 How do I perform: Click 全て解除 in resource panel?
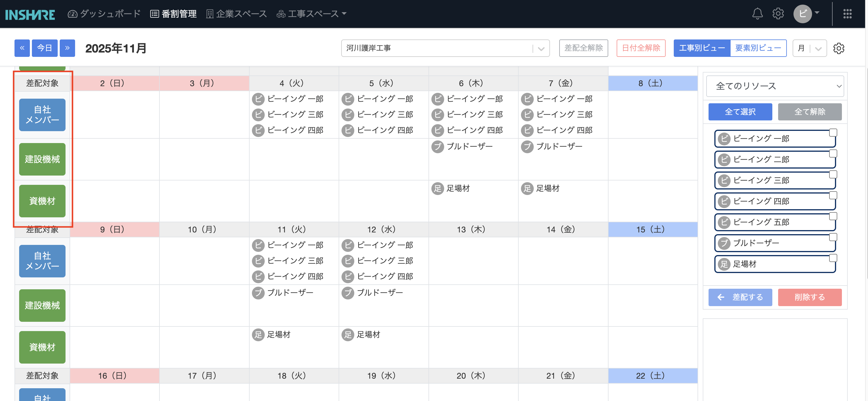click(x=810, y=112)
